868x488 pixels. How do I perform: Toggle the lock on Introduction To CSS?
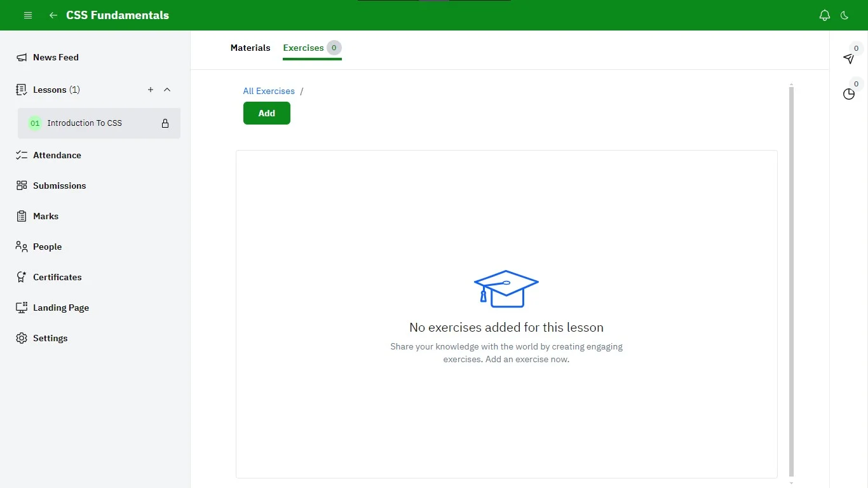tap(165, 123)
